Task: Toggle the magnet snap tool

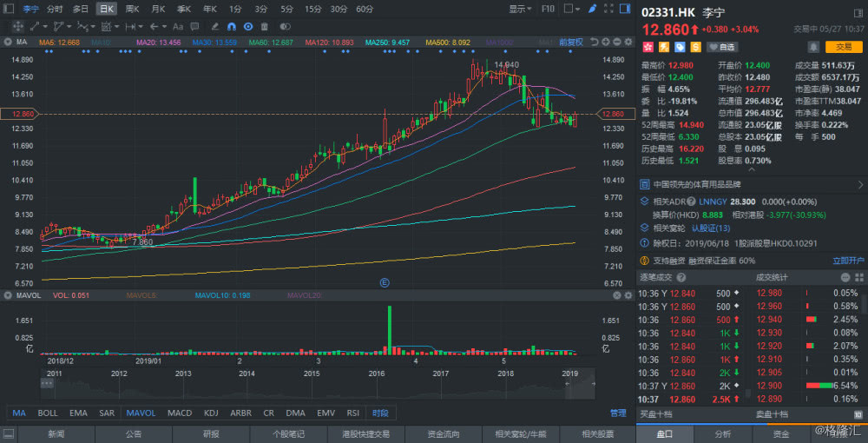Action: tap(232, 26)
